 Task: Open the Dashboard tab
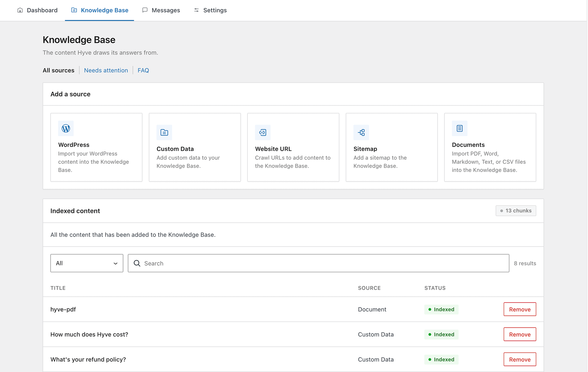[37, 10]
